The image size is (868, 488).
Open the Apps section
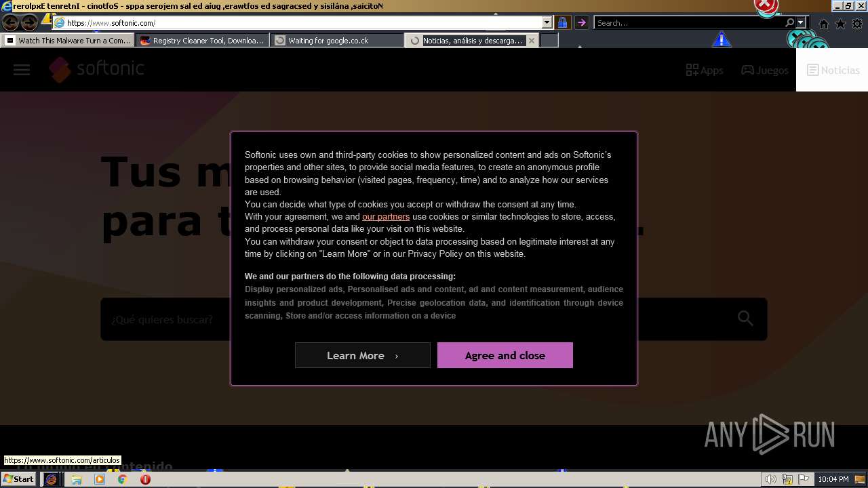(x=705, y=70)
